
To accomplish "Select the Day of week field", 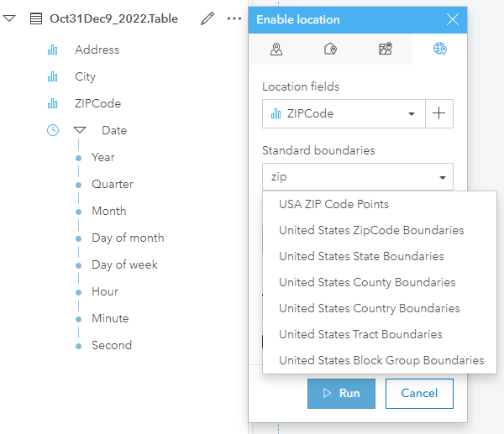I will (124, 264).
